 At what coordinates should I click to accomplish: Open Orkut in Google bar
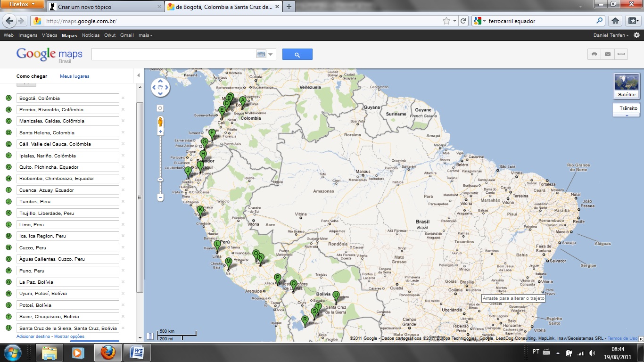(x=110, y=35)
